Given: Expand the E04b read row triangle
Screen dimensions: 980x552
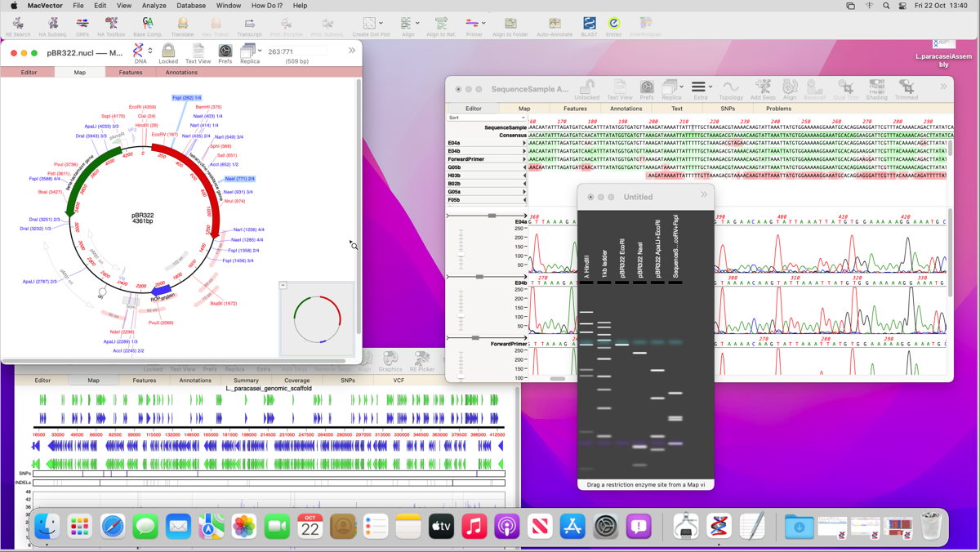Looking at the screenshot, I should (524, 151).
